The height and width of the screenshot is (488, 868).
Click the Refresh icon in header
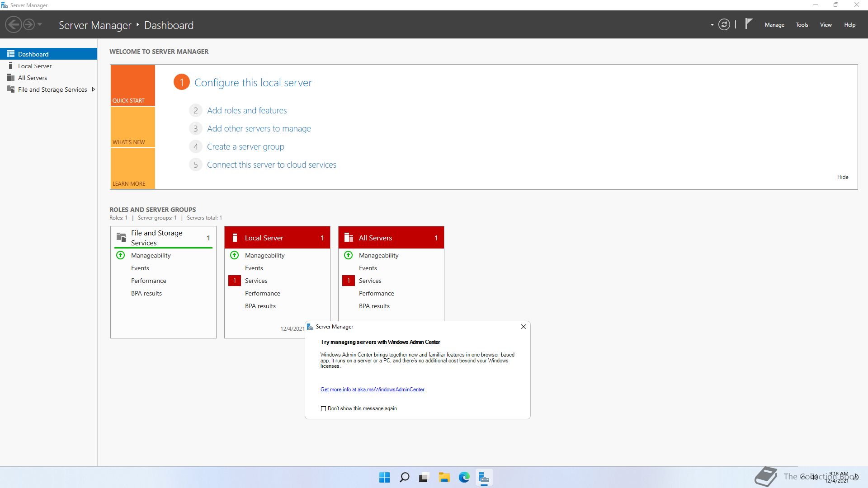724,24
